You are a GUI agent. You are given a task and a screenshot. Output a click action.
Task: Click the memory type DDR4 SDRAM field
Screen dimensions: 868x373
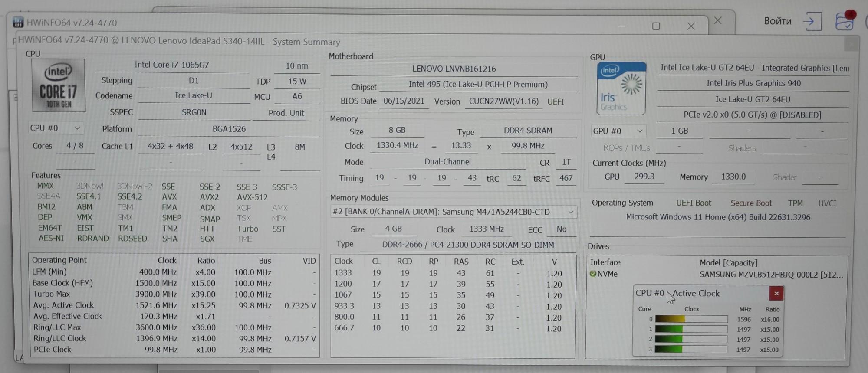click(x=528, y=131)
